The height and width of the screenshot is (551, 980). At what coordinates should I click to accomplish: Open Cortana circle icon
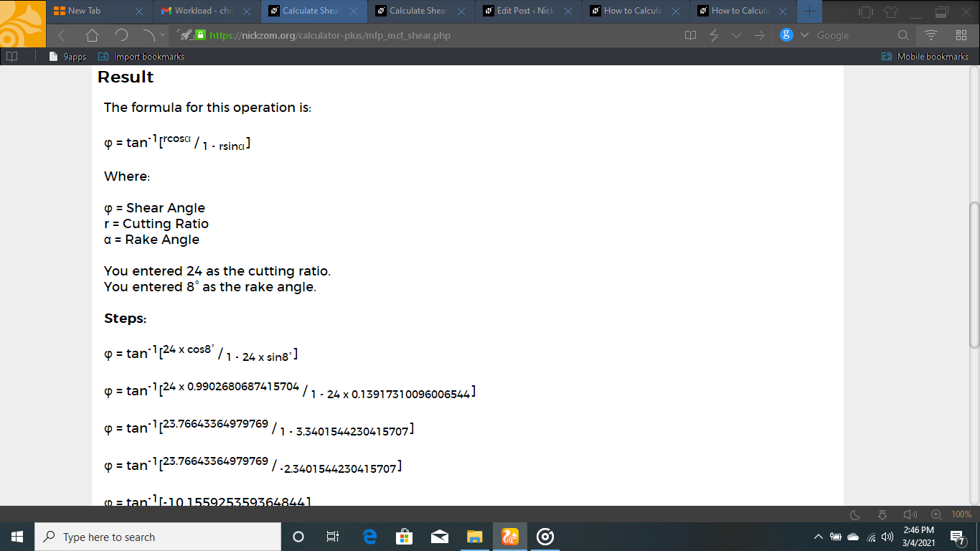tap(298, 537)
